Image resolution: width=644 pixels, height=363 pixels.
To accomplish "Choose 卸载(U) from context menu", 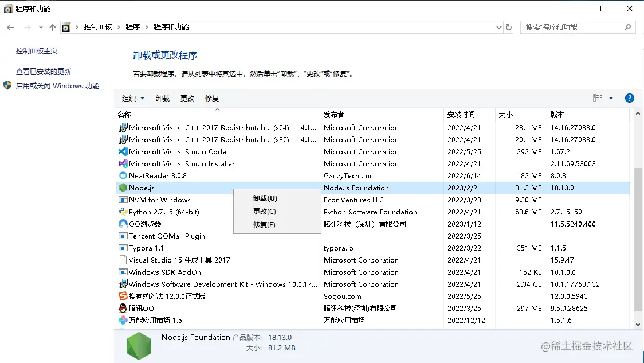I will point(277,198).
